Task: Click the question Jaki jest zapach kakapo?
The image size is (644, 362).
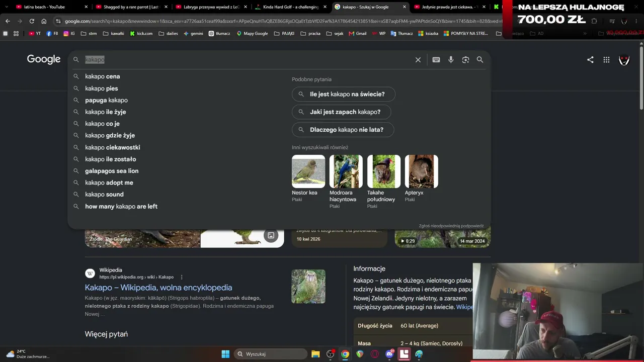Action: point(342,112)
